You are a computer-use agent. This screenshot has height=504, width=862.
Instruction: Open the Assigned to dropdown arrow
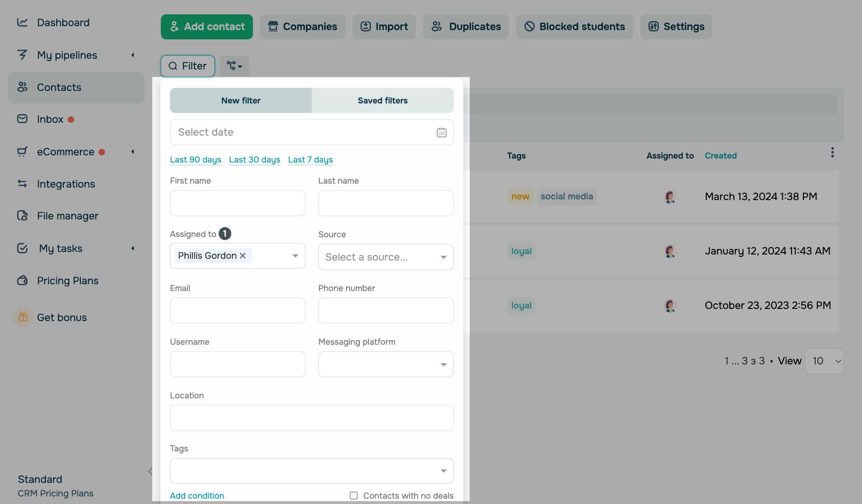(295, 256)
